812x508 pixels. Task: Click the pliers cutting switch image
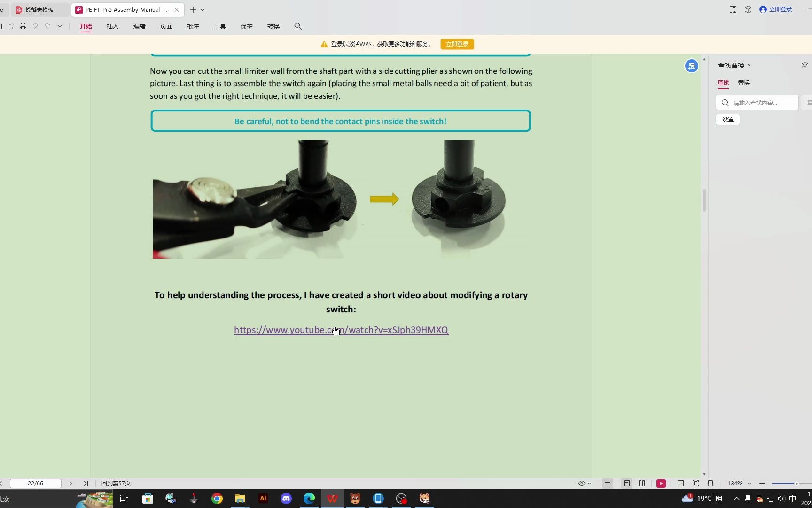254,199
